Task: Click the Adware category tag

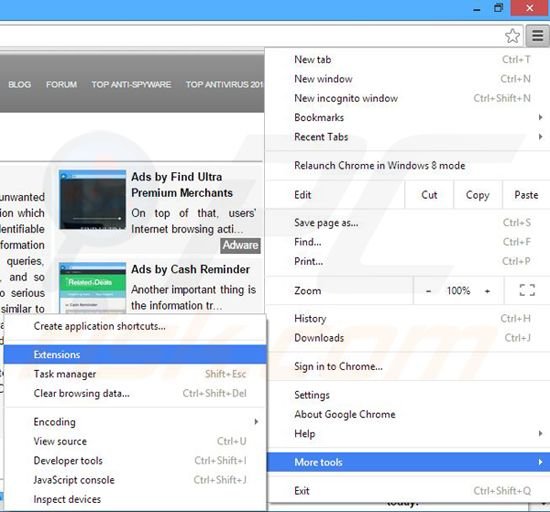Action: pos(241,245)
